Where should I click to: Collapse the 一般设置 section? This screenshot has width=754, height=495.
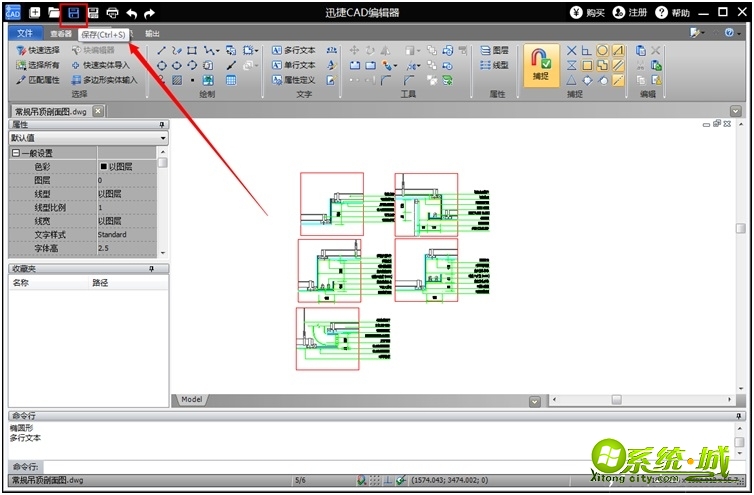[x=16, y=153]
